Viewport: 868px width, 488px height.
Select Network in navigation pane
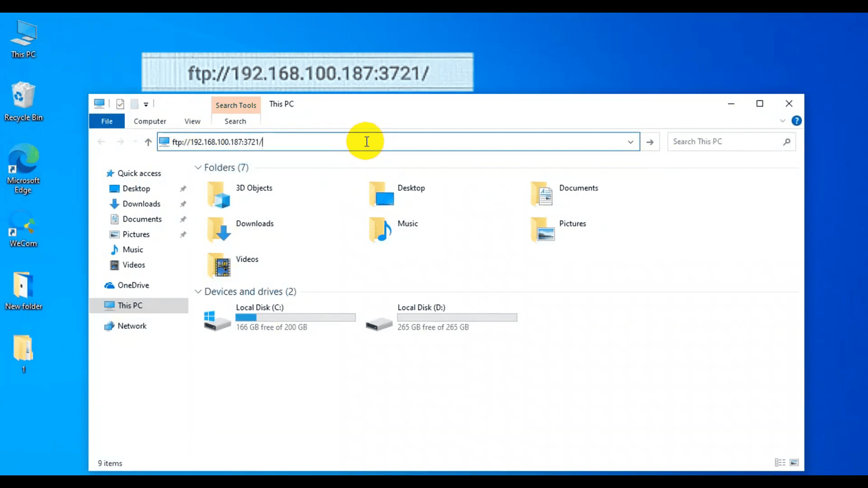click(x=132, y=326)
